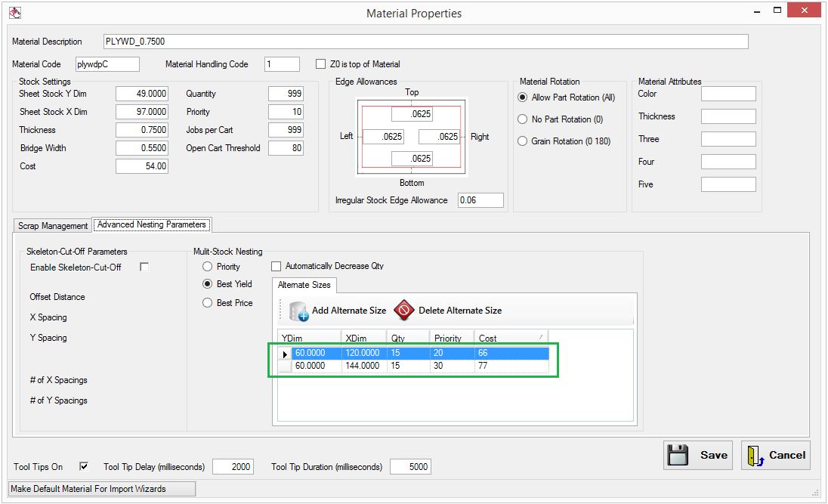828x504 pixels.
Task: Choose No Part Rotation (0)
Action: pos(522,119)
